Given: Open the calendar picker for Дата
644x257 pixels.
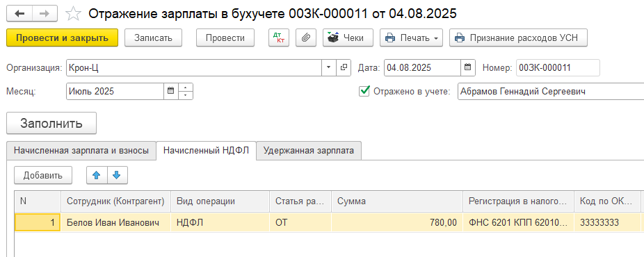Looking at the screenshot, I should point(467,67).
